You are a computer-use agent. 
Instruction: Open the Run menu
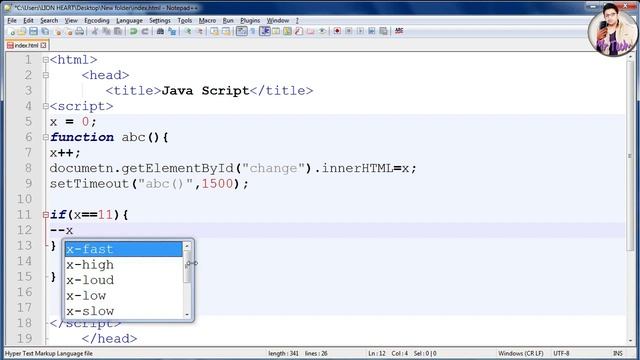pyautogui.click(x=228, y=20)
